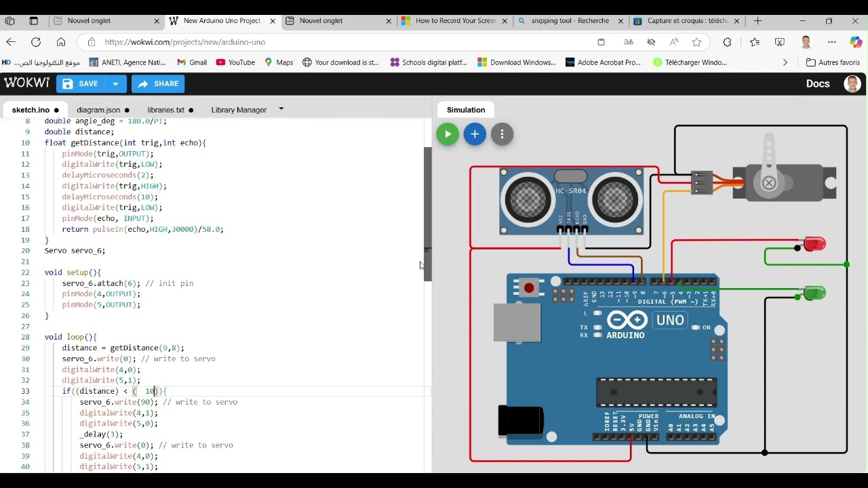Image resolution: width=868 pixels, height=488 pixels.
Task: Open the Gmail bookmark
Action: pos(192,62)
